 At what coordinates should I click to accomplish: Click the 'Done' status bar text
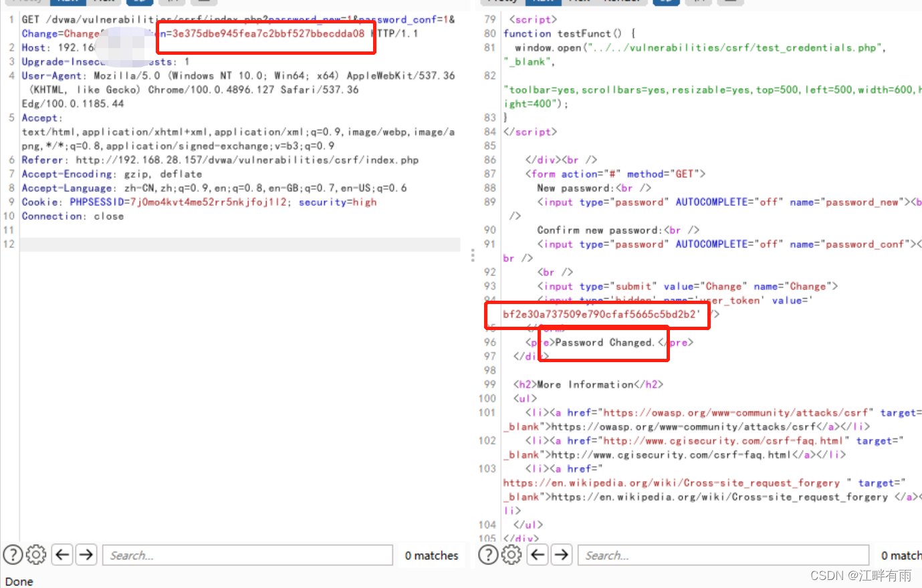(x=19, y=581)
